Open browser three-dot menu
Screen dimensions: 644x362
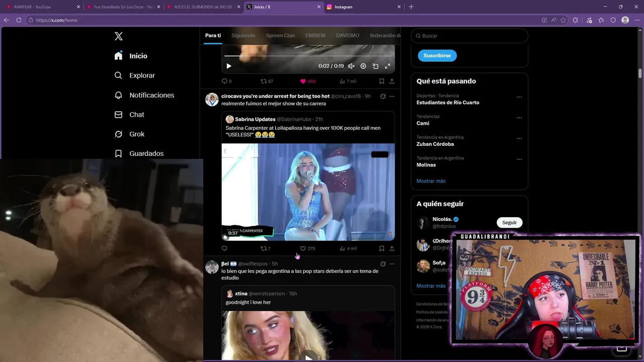point(637,20)
